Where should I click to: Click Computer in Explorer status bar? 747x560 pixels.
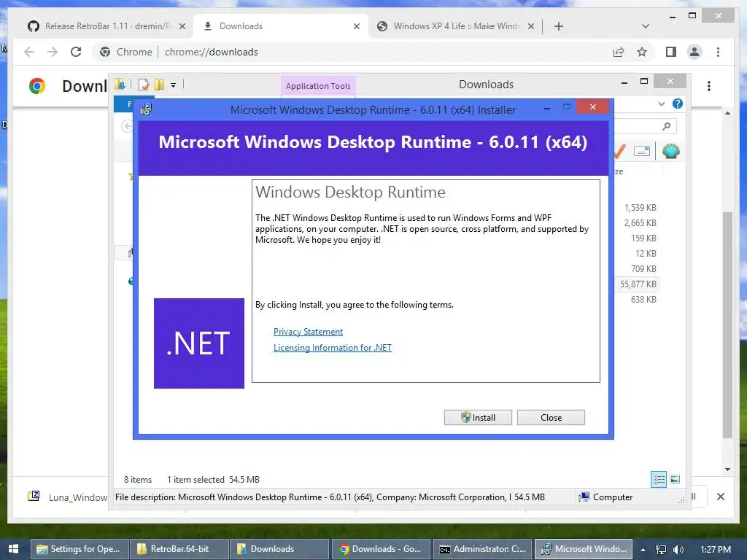(x=605, y=497)
